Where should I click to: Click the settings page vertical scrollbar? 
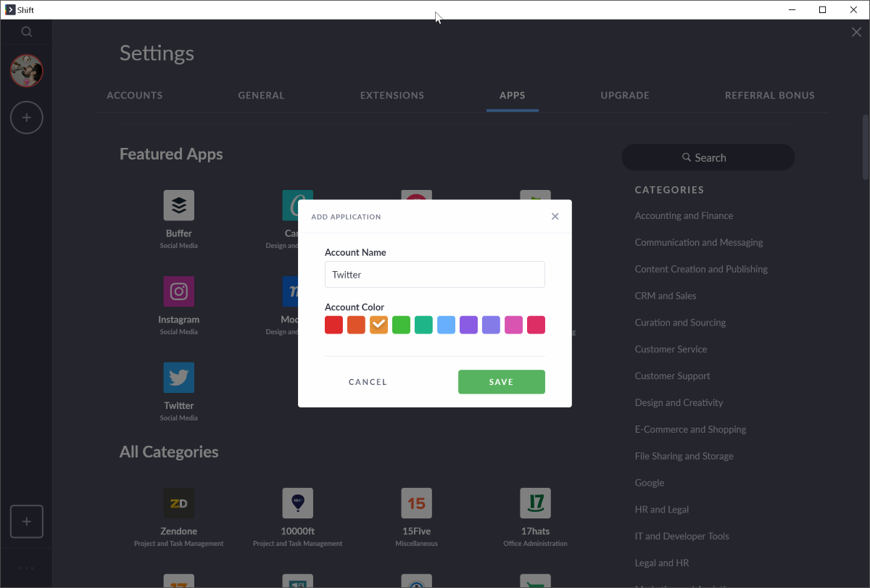tap(865, 147)
